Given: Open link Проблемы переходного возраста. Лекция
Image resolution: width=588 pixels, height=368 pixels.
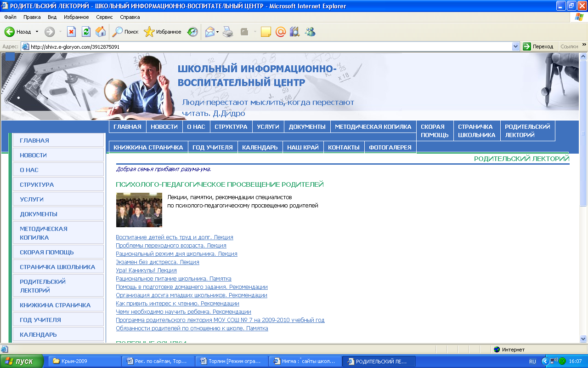Looking at the screenshot, I should tap(171, 246).
